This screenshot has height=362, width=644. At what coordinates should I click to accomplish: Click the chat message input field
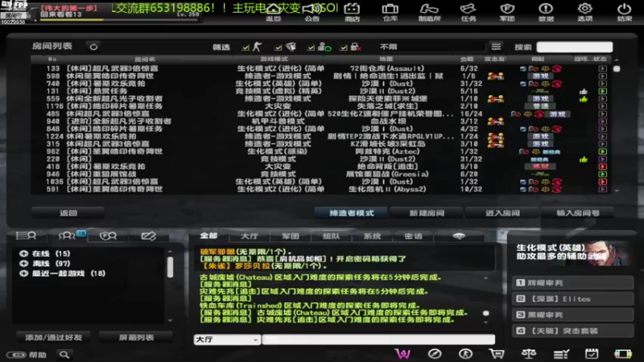(x=378, y=339)
